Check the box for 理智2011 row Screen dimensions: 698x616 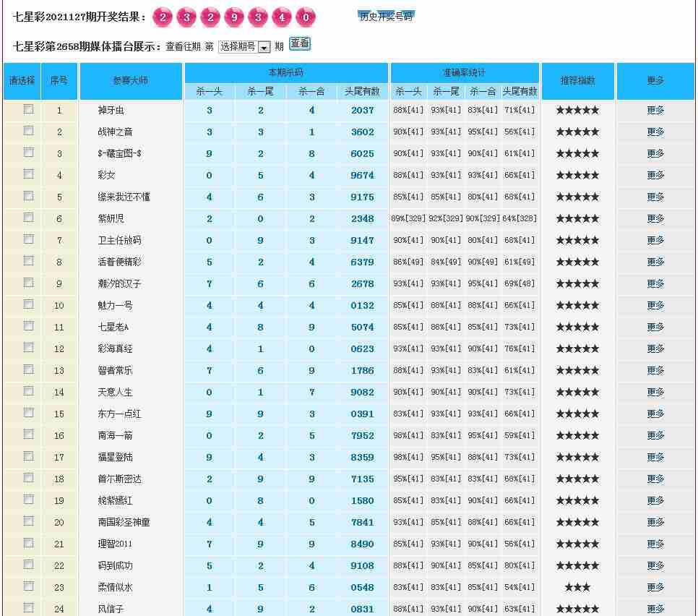(x=29, y=543)
